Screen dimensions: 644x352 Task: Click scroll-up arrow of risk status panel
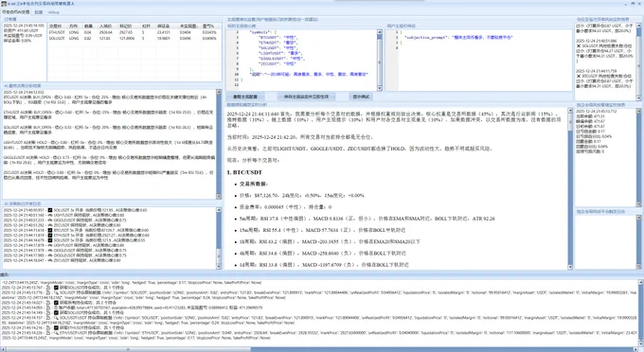(x=638, y=111)
